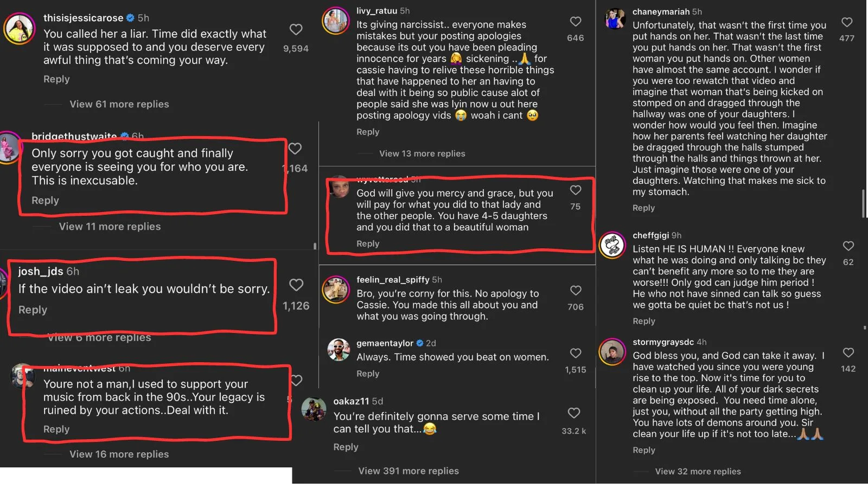Like oakaz11's comment with 33.2k likes

[574, 413]
